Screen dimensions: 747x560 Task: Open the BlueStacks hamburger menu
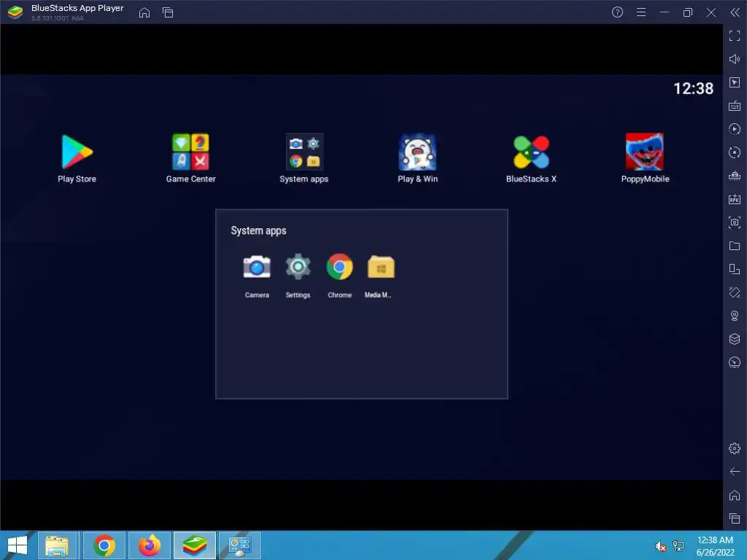[x=641, y=12]
